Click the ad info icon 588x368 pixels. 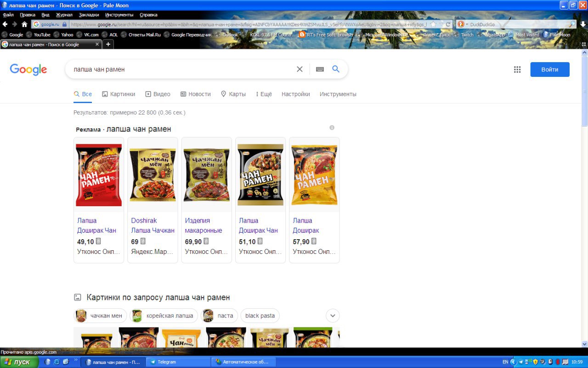pos(332,127)
